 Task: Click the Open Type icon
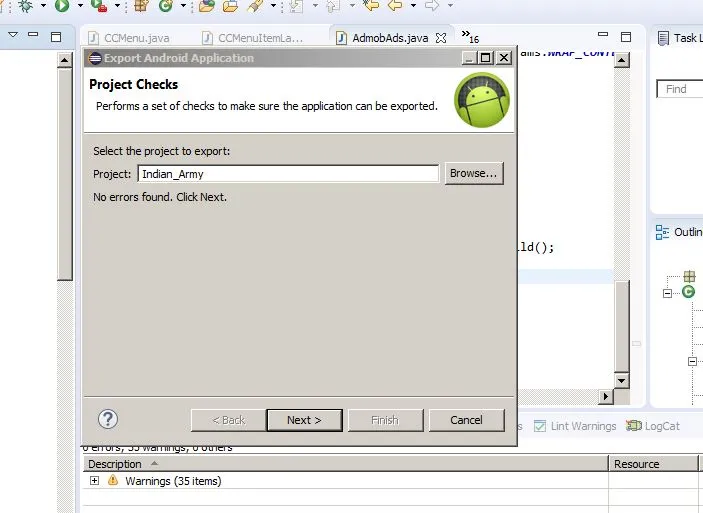[x=206, y=5]
